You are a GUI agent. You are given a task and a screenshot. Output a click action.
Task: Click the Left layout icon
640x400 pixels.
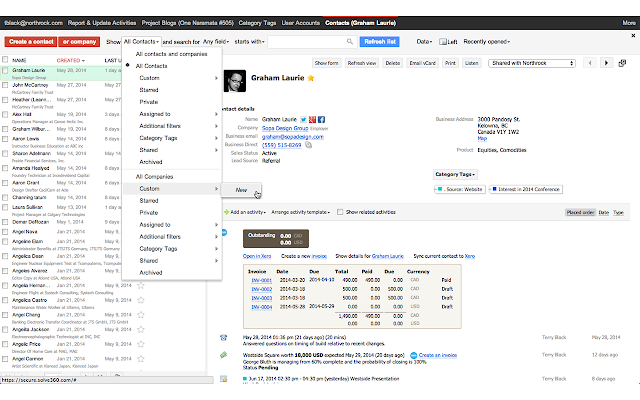click(442, 42)
